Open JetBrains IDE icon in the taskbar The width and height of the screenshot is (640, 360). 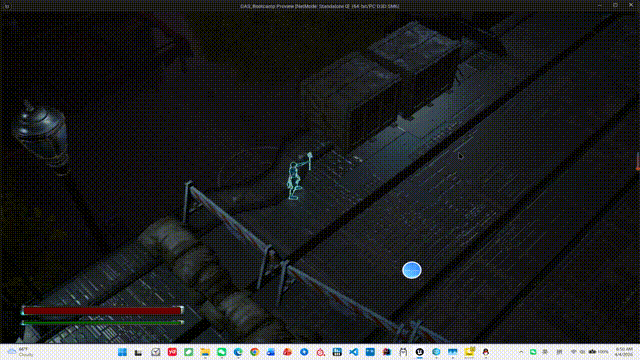tap(387, 352)
